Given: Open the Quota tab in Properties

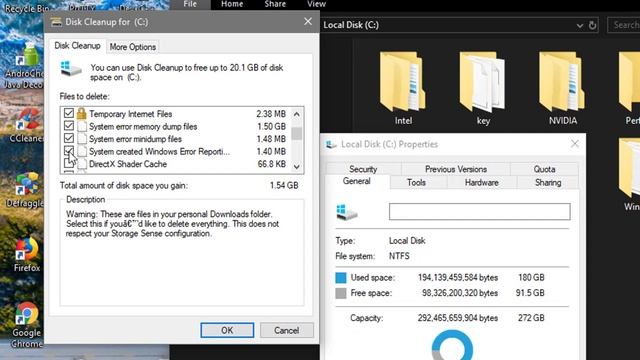Looking at the screenshot, I should 544,169.
